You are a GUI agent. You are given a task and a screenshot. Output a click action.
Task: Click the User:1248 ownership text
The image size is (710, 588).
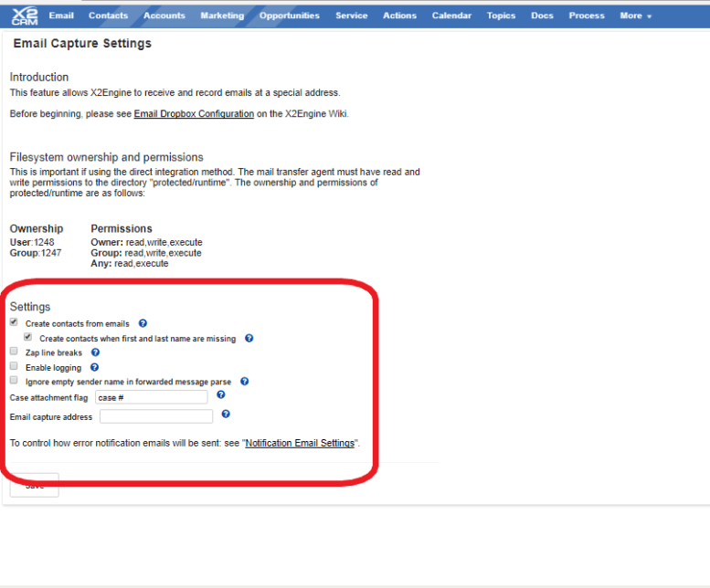point(32,243)
